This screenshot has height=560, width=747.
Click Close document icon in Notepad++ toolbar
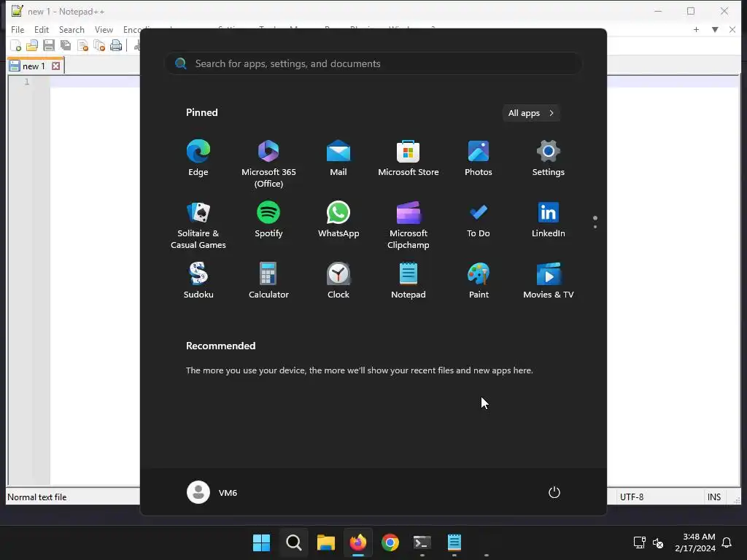(82, 46)
